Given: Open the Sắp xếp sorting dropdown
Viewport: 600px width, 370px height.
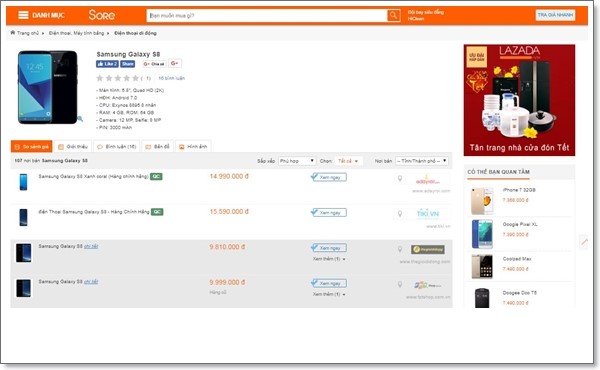Looking at the screenshot, I should pos(297,161).
